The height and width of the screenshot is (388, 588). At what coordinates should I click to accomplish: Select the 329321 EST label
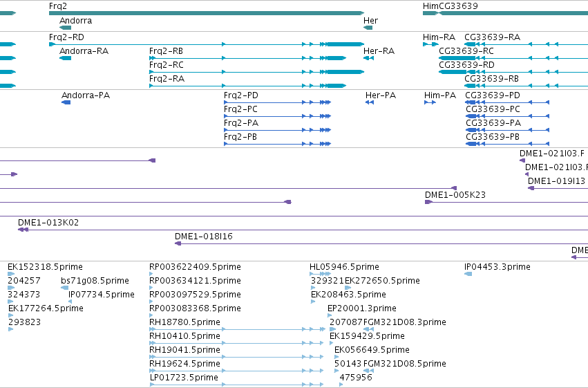click(x=328, y=281)
